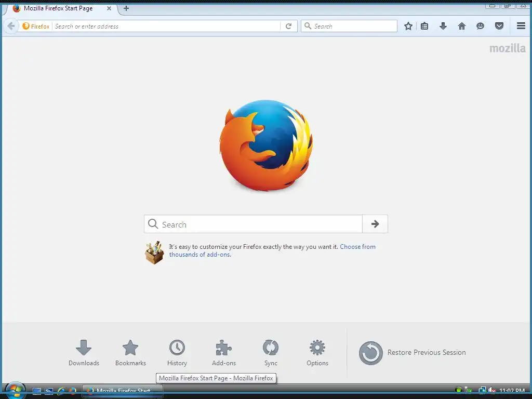
Task: Reload the current page
Action: pyautogui.click(x=289, y=26)
